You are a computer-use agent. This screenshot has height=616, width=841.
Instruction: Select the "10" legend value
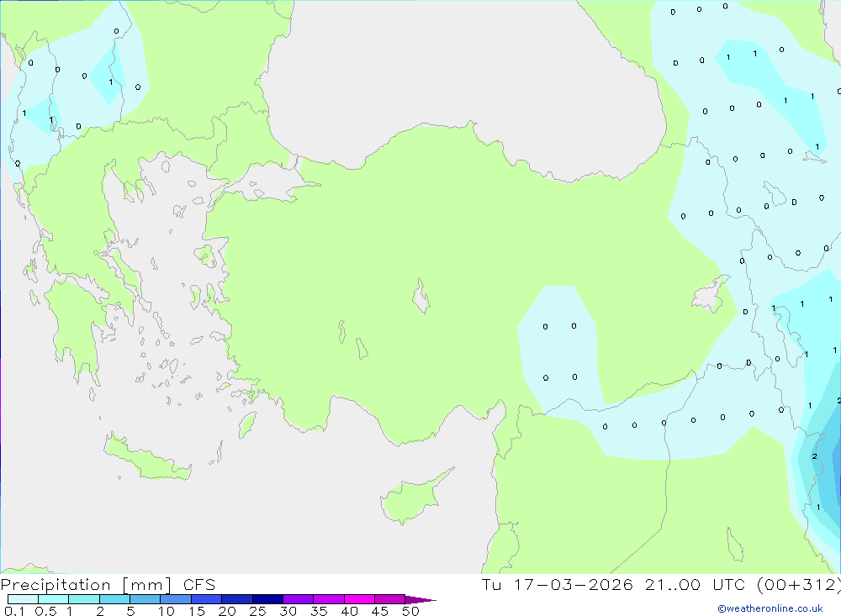click(x=167, y=611)
